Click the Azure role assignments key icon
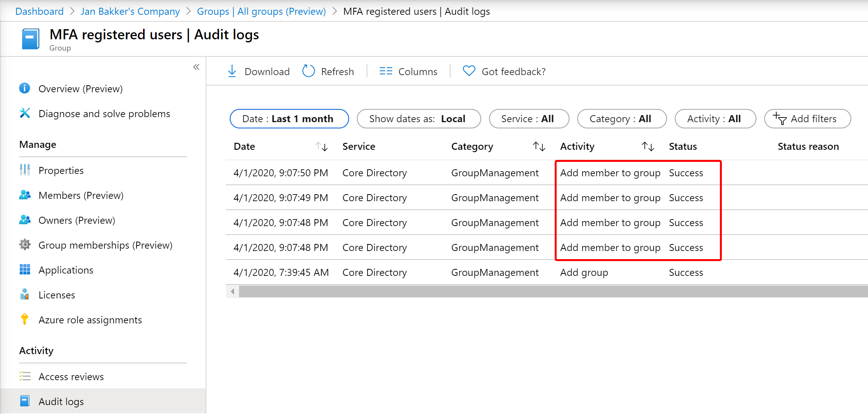The width and height of the screenshot is (868, 414). (24, 319)
